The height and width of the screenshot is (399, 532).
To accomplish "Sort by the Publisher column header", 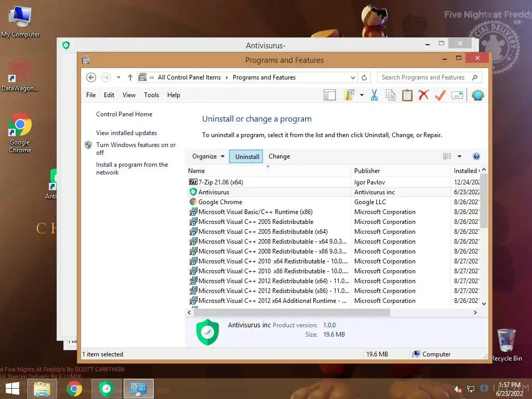I will [x=401, y=171].
